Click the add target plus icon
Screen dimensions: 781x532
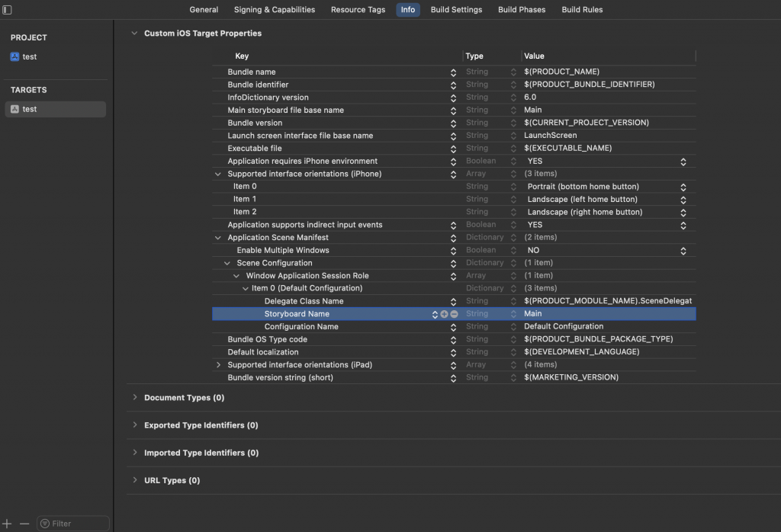[x=8, y=524]
